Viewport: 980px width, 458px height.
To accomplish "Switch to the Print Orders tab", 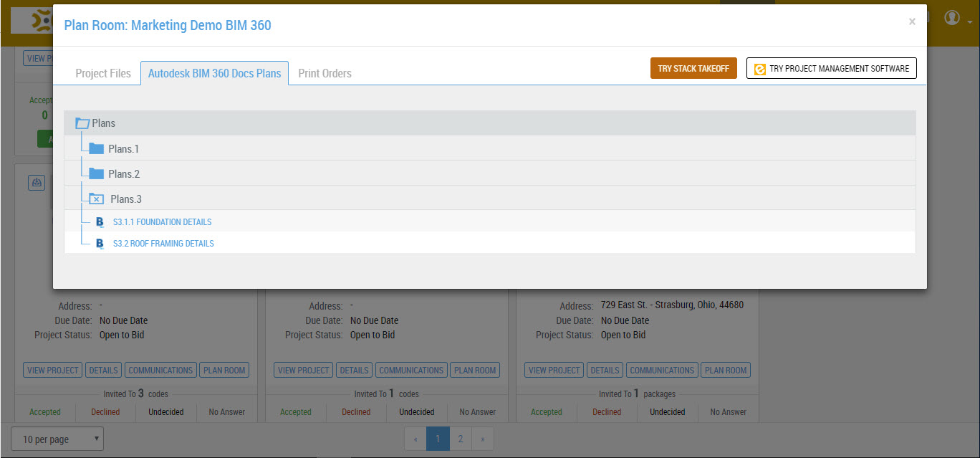I will click(324, 72).
